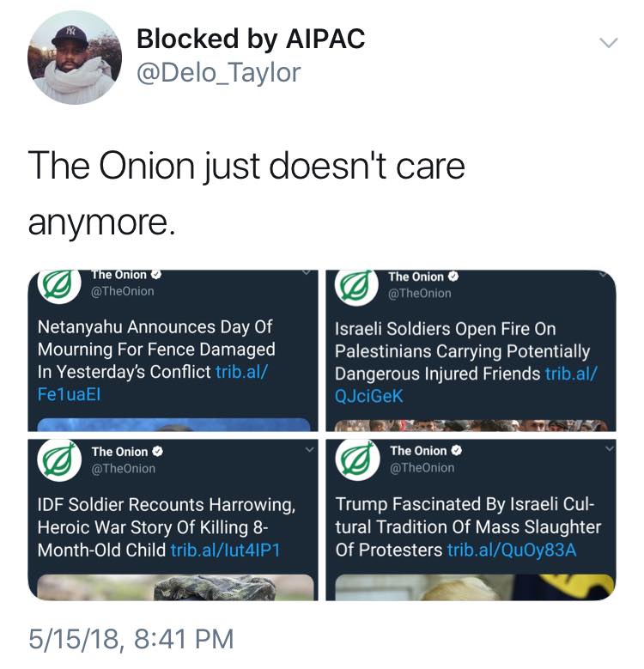The image size is (644, 669).
Task: Click the 5/15/18, 8:41 PM timestamp
Action: pyautogui.click(x=131, y=638)
